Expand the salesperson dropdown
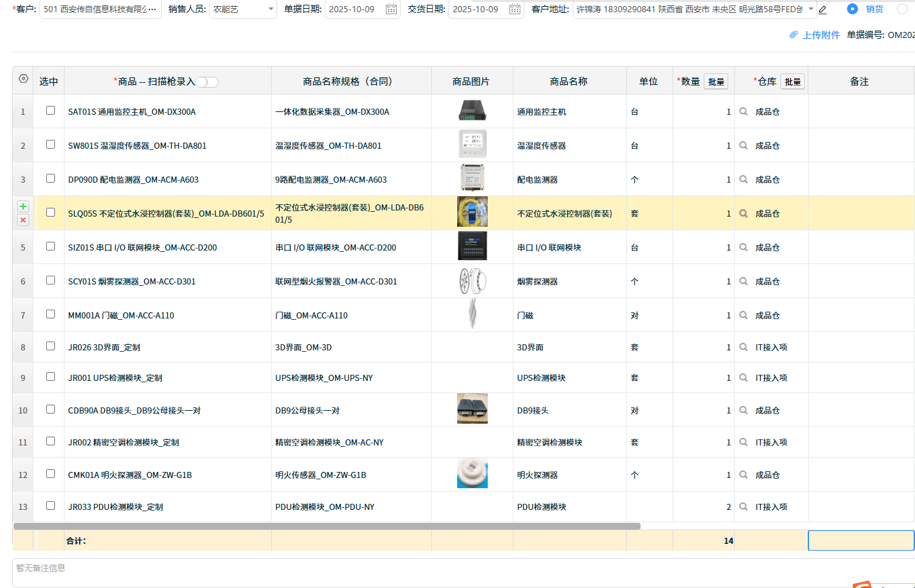This screenshot has width=915, height=588. [x=272, y=10]
